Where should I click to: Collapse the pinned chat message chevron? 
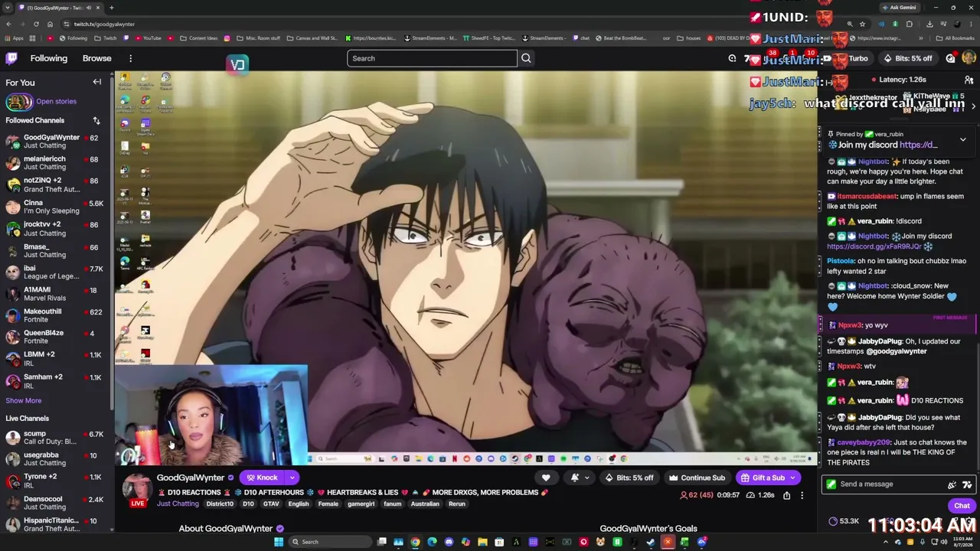(x=962, y=140)
